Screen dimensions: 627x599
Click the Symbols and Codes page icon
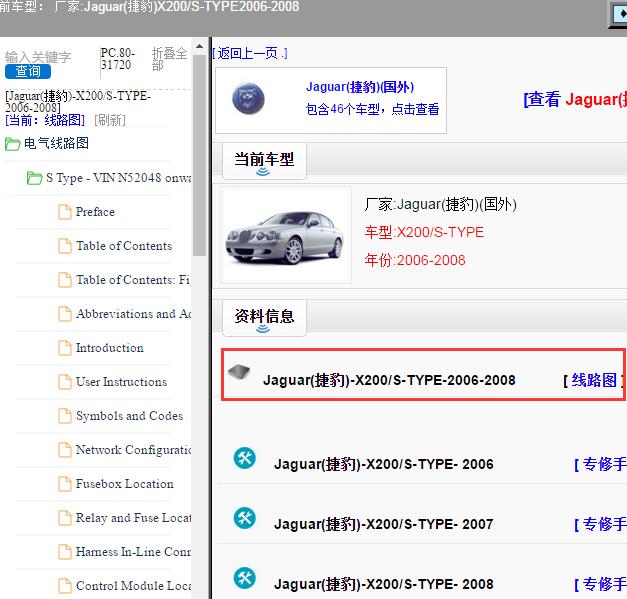click(65, 416)
